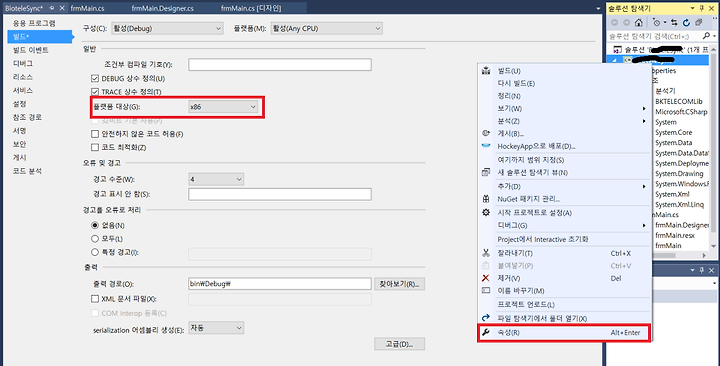720x366 pixels.
Task: Click the Home icon in Solution Explorer toolbar
Action: pos(638,23)
